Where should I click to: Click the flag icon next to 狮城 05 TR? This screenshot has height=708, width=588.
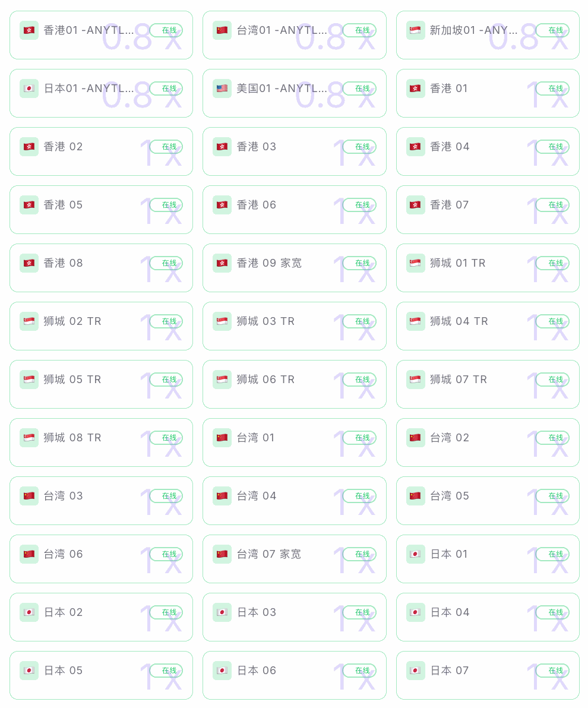(29, 380)
